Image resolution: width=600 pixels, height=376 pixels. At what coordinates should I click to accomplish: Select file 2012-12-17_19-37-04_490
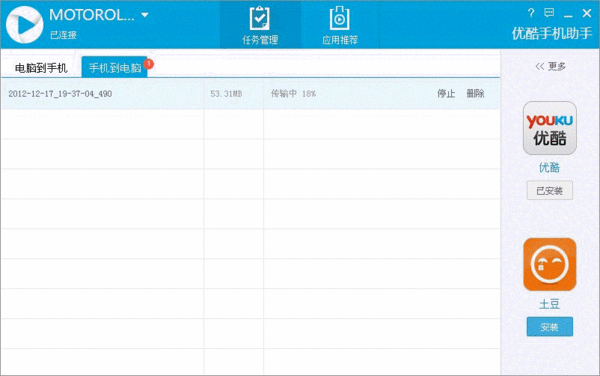pyautogui.click(x=60, y=94)
